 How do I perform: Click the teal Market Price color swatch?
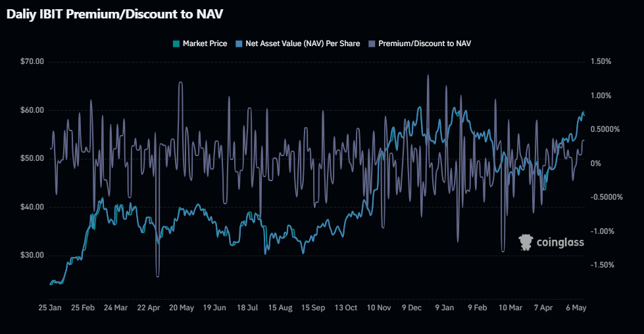(x=176, y=43)
